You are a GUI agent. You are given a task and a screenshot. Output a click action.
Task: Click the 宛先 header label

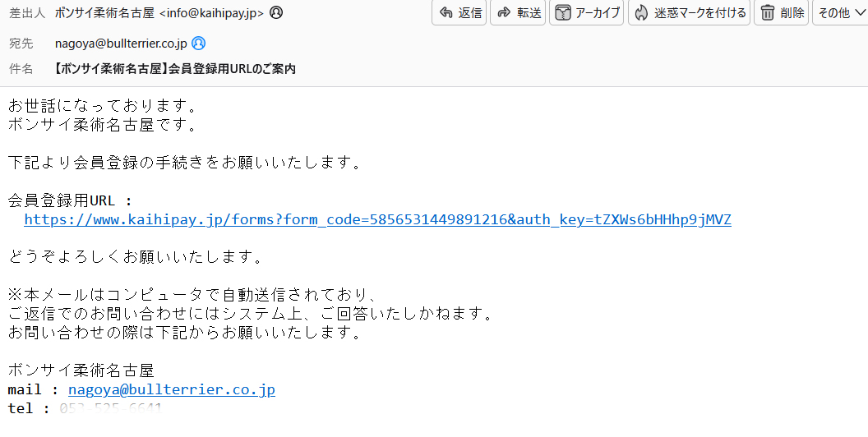click(x=21, y=44)
